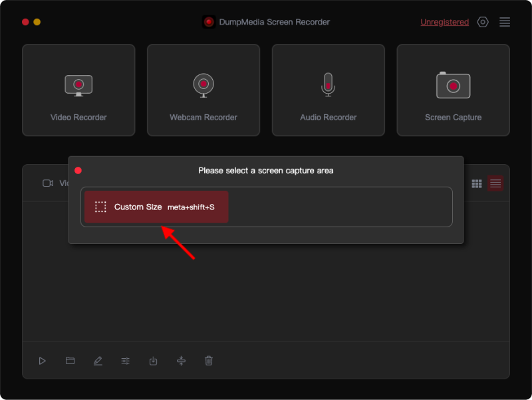
Task: Start the Screen Capture card
Action: 454,90
